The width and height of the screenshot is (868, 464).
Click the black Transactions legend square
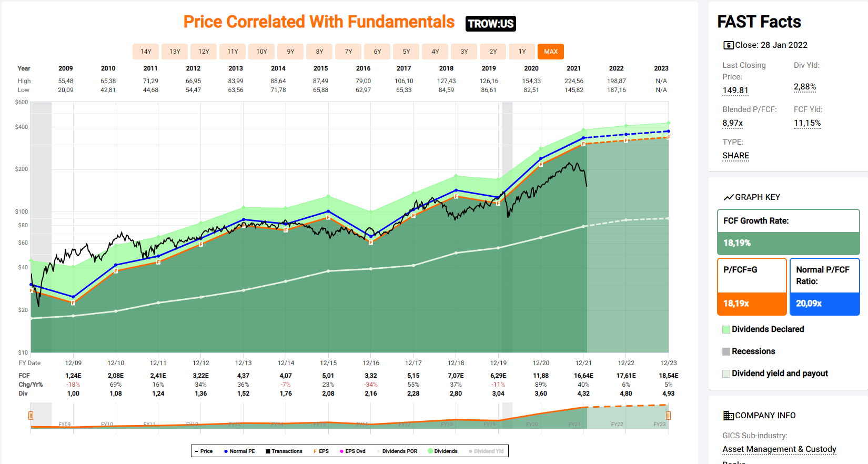click(x=268, y=451)
